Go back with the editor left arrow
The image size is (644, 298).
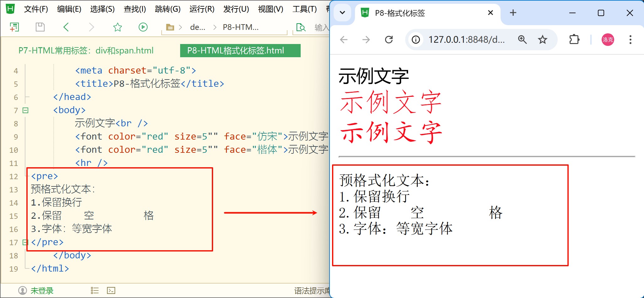tap(66, 27)
